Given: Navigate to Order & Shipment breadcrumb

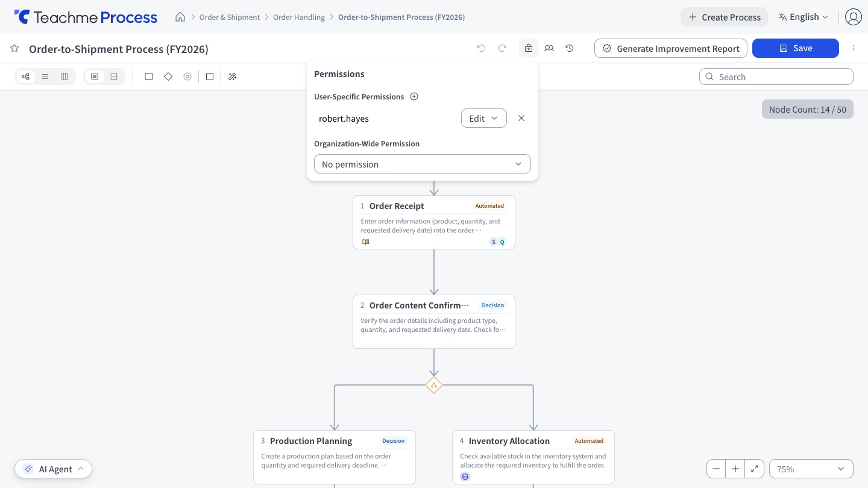Looking at the screenshot, I should tap(230, 17).
